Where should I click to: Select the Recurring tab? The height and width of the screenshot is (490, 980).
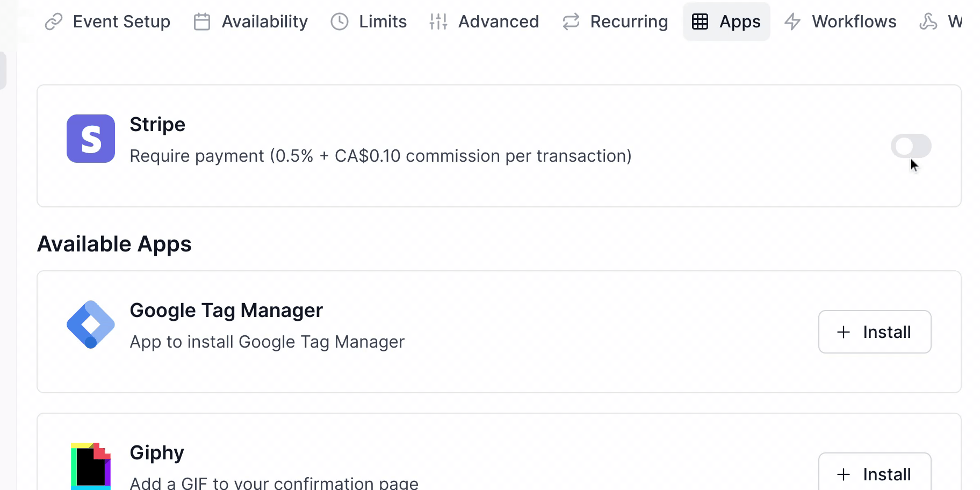pyautogui.click(x=629, y=21)
